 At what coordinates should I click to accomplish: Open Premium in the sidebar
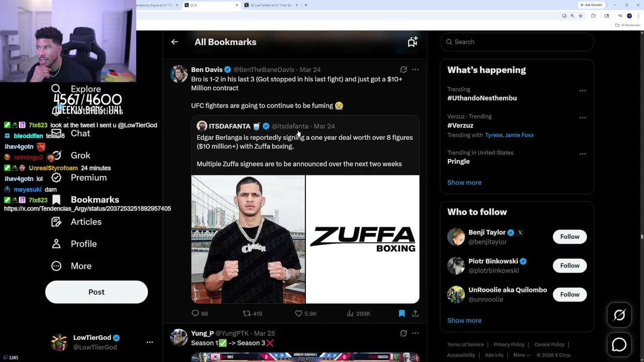[x=79, y=177]
